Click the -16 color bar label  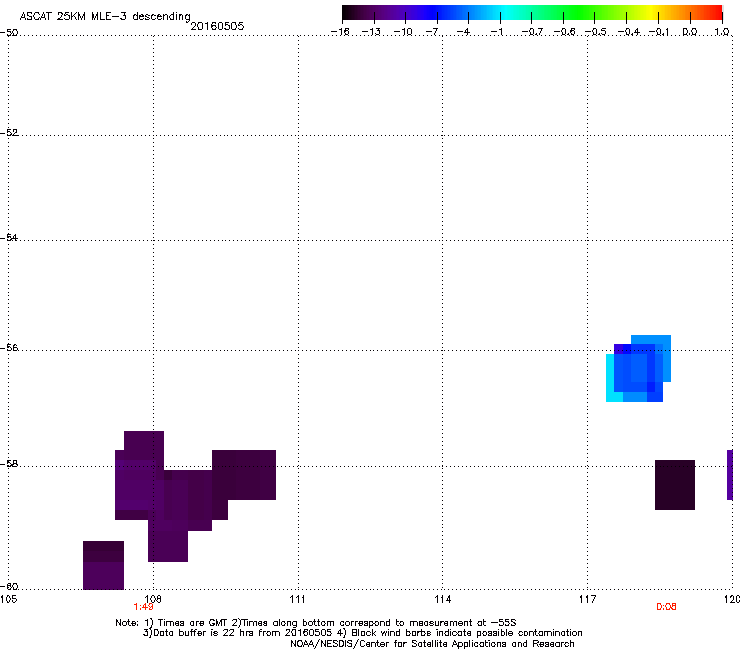pos(340,32)
